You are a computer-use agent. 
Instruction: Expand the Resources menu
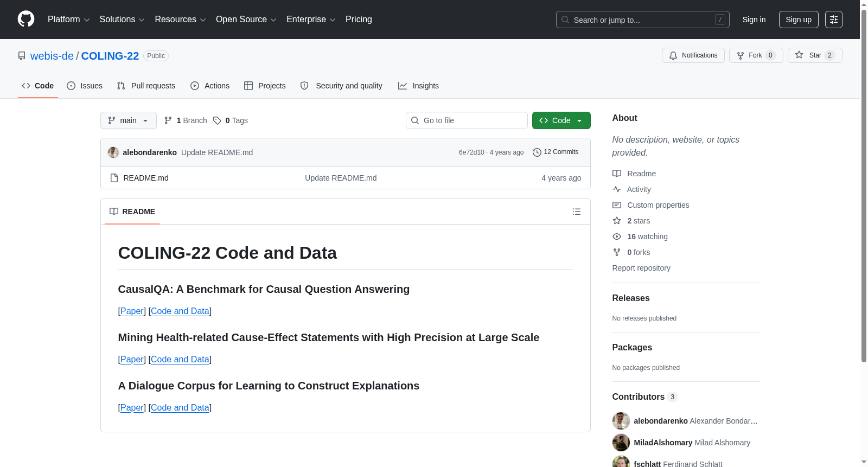[x=180, y=20]
